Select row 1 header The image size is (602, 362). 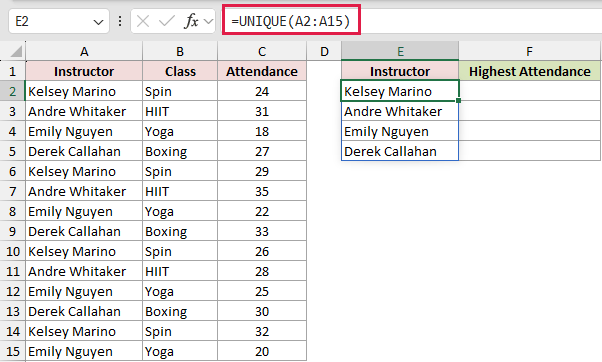coord(13,71)
